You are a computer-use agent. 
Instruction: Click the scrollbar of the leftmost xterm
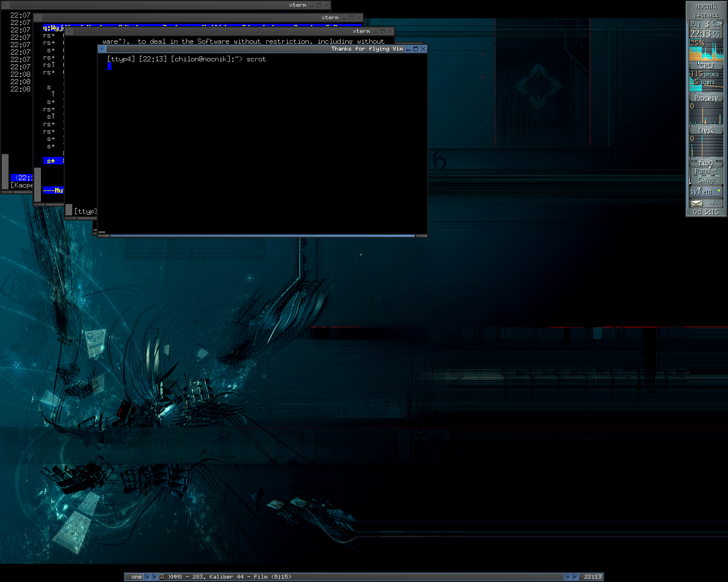(5, 171)
